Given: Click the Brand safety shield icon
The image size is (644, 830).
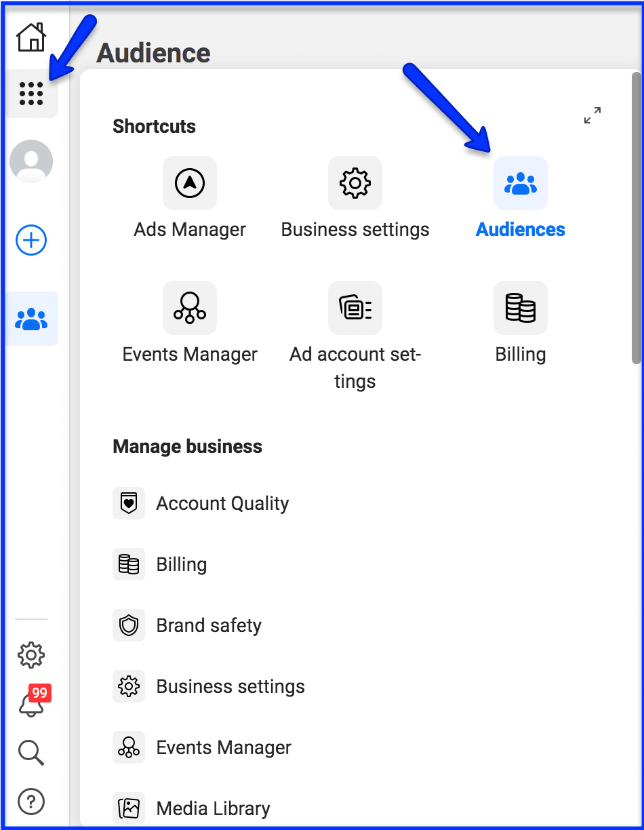Looking at the screenshot, I should pos(129,625).
